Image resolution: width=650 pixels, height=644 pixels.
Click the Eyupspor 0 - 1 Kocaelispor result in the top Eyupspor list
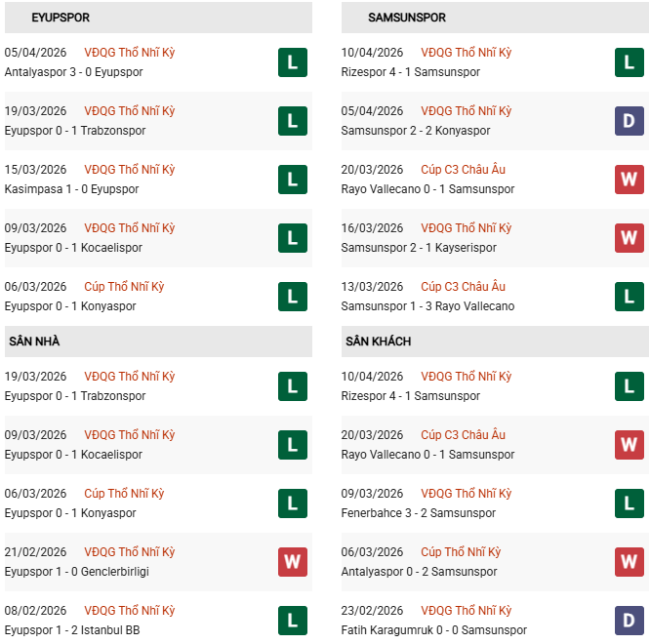73,248
